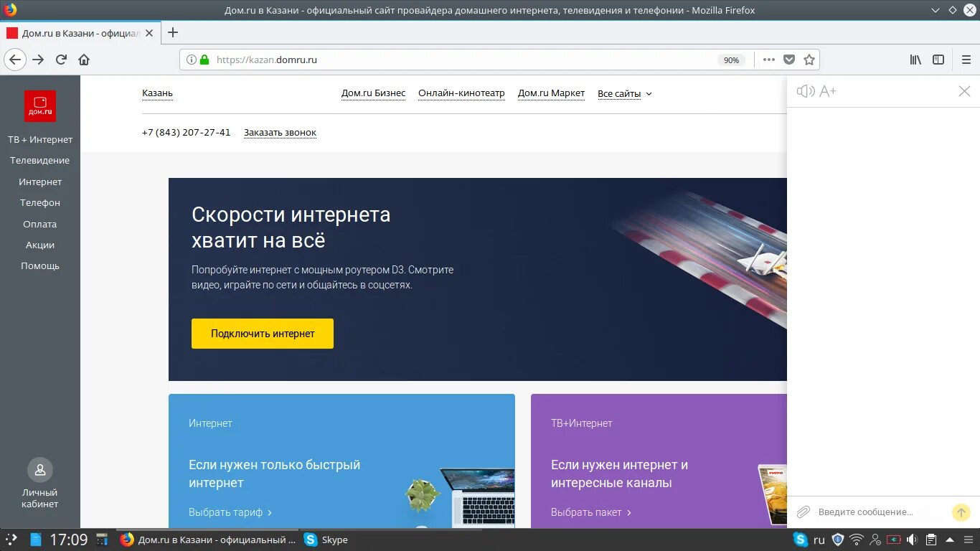Viewport: 980px width, 551px height.
Task: Click the 90% zoom level indicator
Action: click(731, 60)
